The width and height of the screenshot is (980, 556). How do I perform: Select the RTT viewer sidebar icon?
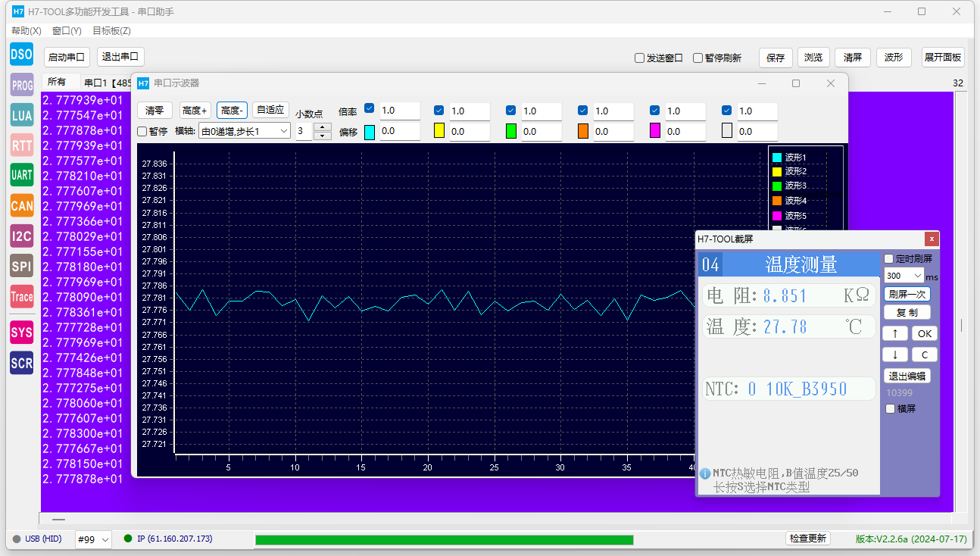[x=22, y=145]
